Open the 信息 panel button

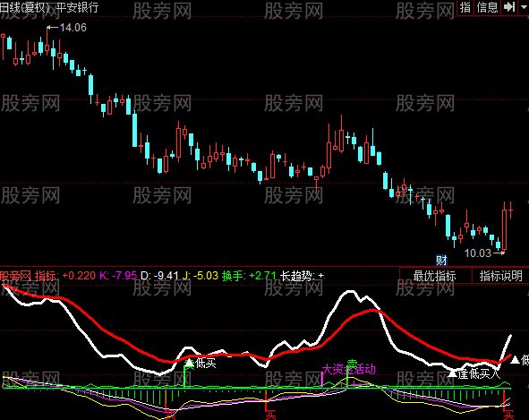[x=487, y=7]
